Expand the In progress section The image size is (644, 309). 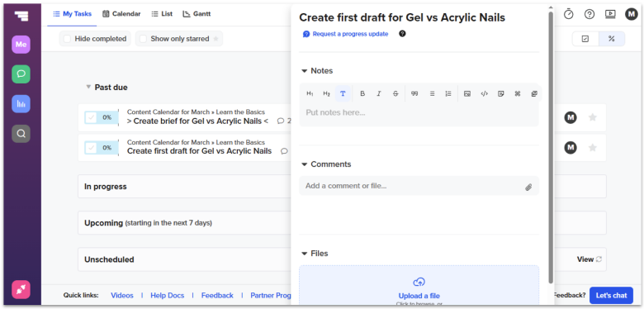click(342, 187)
